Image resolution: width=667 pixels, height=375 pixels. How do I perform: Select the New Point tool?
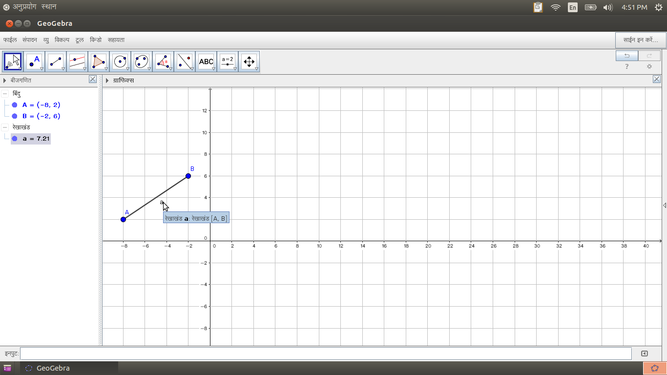pyautogui.click(x=34, y=62)
